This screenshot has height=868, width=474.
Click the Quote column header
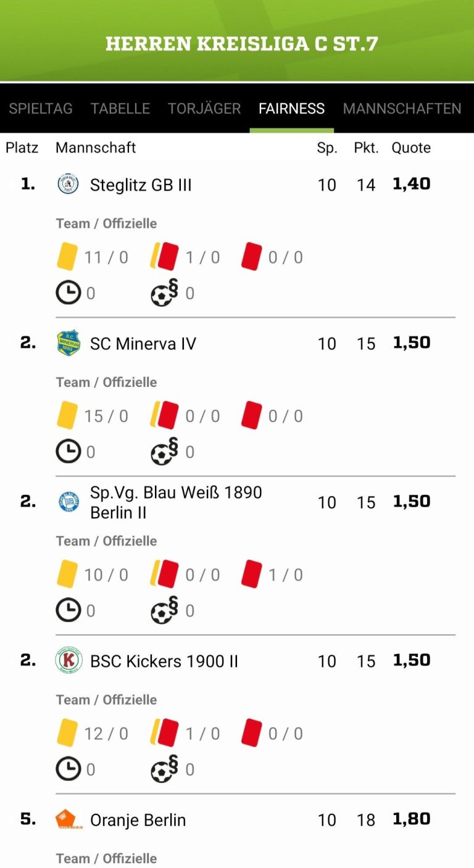coord(411,148)
